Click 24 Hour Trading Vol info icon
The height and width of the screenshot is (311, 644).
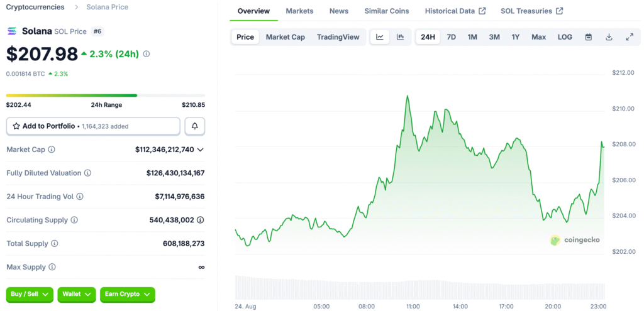[80, 197]
